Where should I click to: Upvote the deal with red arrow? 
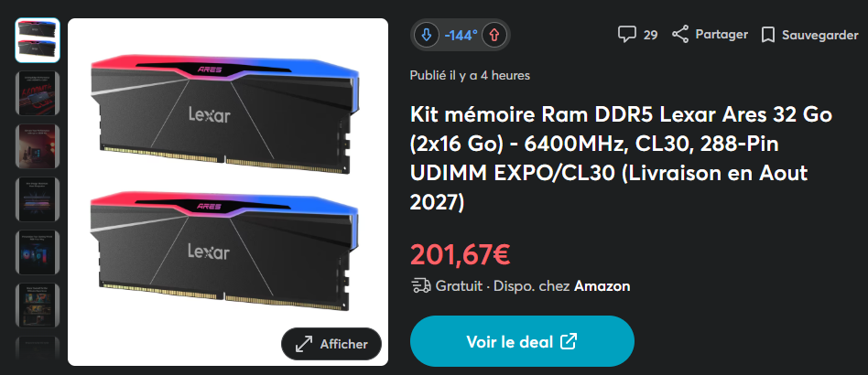pyautogui.click(x=494, y=36)
